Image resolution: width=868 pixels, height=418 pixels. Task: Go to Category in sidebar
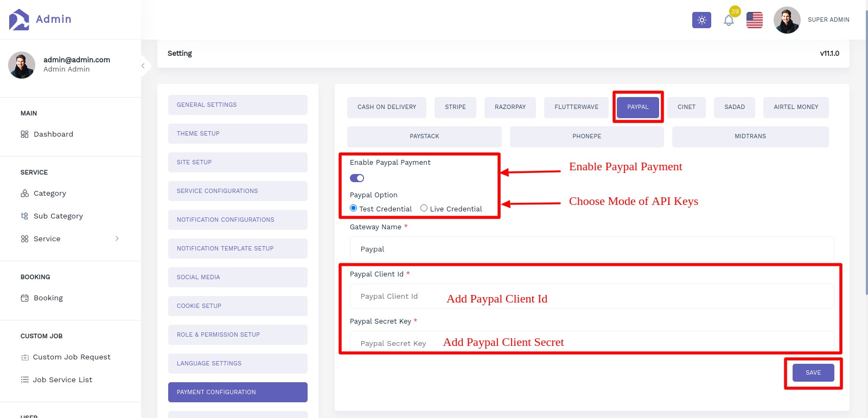pos(50,193)
